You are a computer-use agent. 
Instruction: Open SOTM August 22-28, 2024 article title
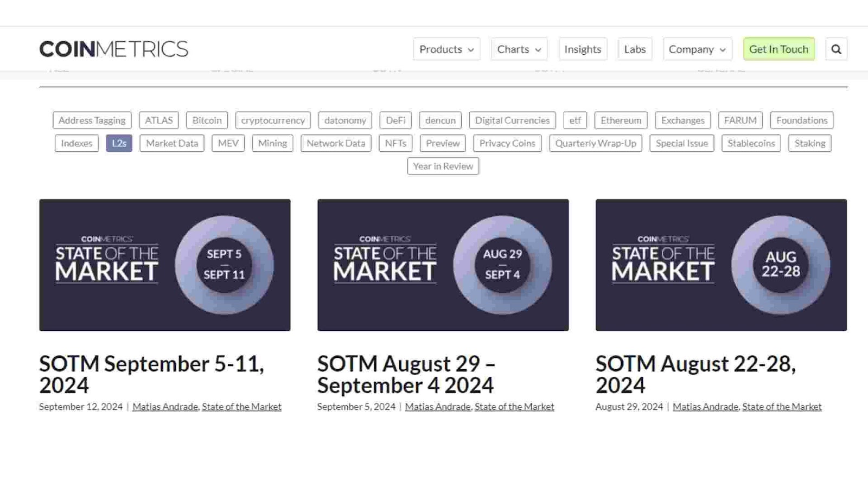695,374
